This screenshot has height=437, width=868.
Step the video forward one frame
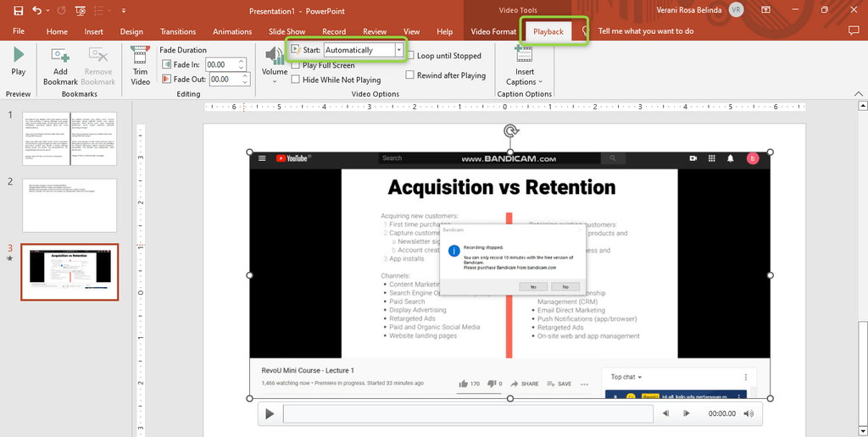pos(687,414)
